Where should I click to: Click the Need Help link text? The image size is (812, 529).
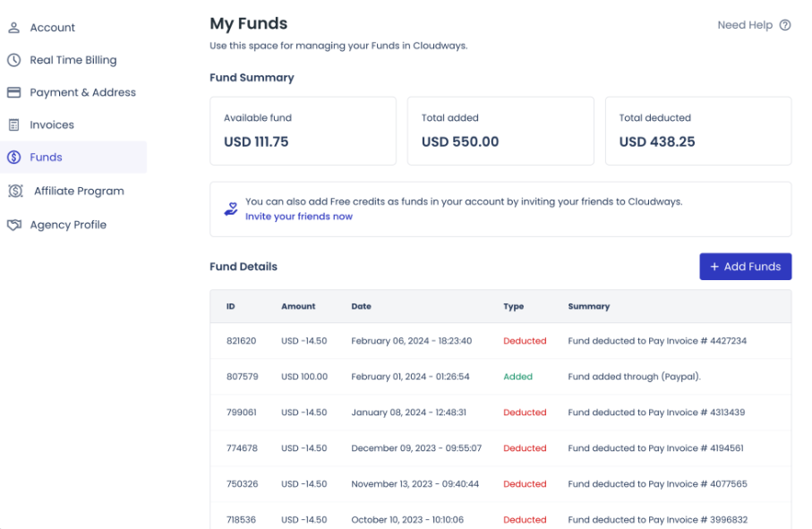(x=744, y=25)
